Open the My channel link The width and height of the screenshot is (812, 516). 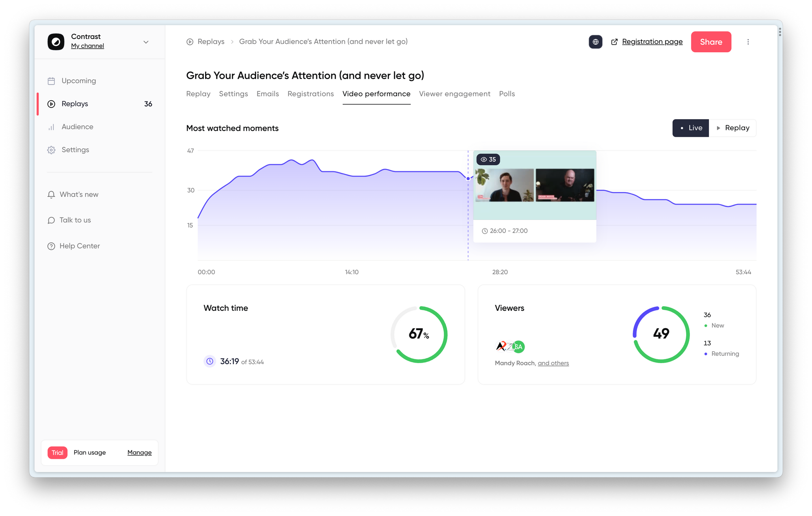[87, 46]
